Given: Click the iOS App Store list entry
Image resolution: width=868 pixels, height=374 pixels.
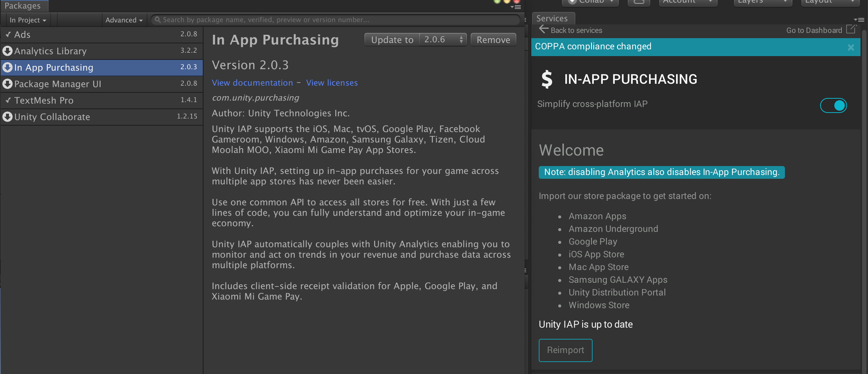Looking at the screenshot, I should [596, 254].
